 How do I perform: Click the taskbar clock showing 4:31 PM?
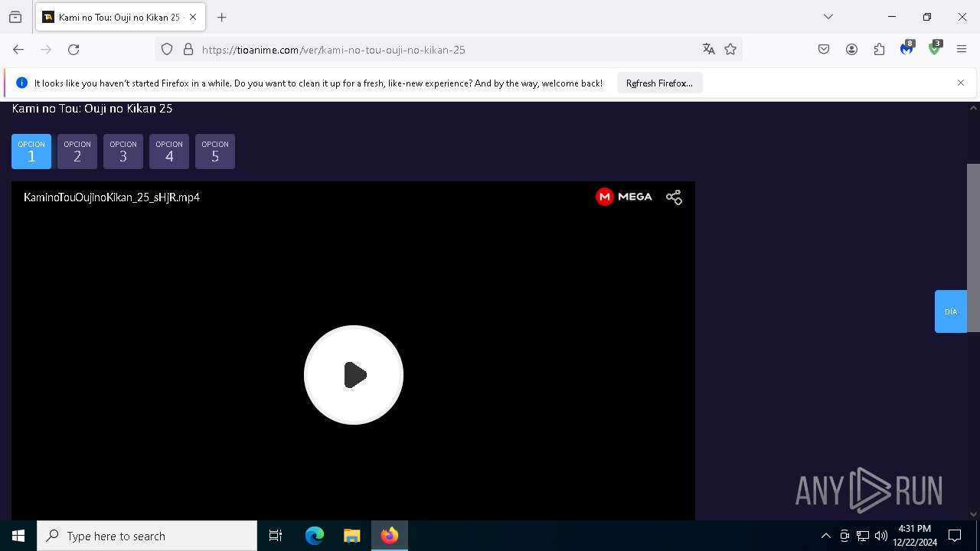(x=915, y=536)
